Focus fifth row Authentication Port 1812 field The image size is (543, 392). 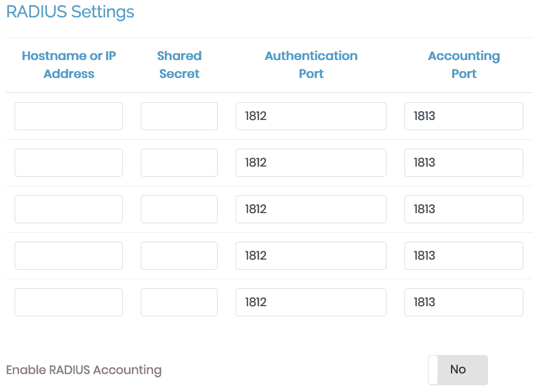311,302
